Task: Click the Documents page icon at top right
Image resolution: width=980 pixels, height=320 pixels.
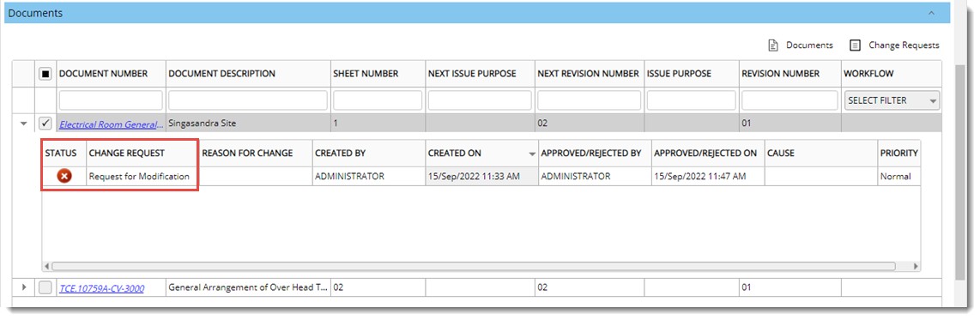Action: [x=772, y=45]
